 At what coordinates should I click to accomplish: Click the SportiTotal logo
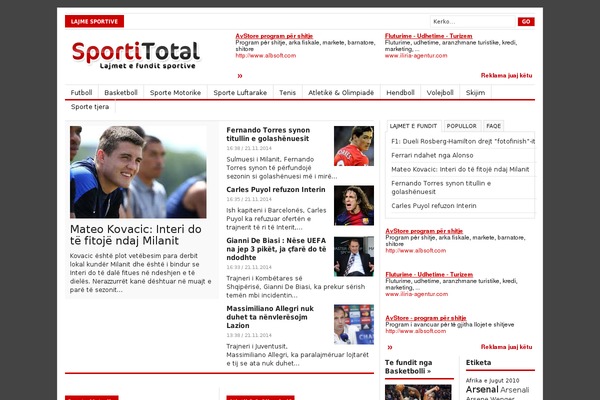pyautogui.click(x=136, y=55)
